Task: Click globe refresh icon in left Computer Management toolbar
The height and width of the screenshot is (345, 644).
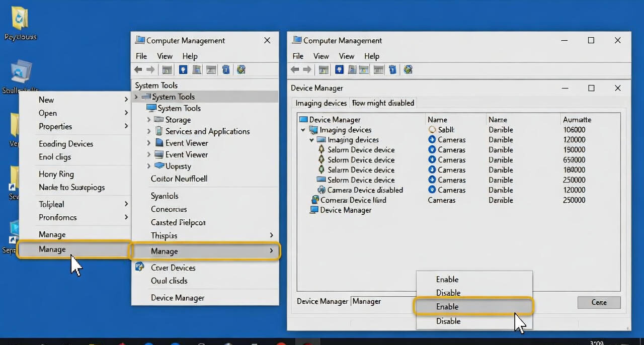Action: coord(241,70)
